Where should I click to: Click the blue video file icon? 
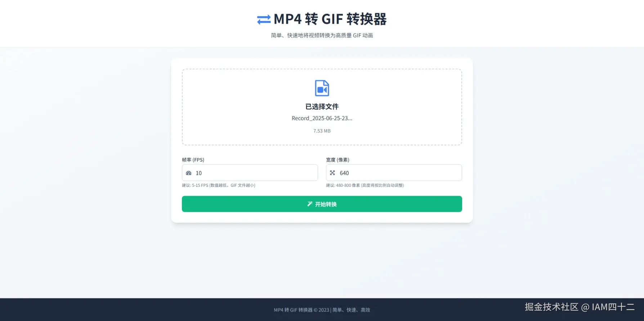(322, 88)
